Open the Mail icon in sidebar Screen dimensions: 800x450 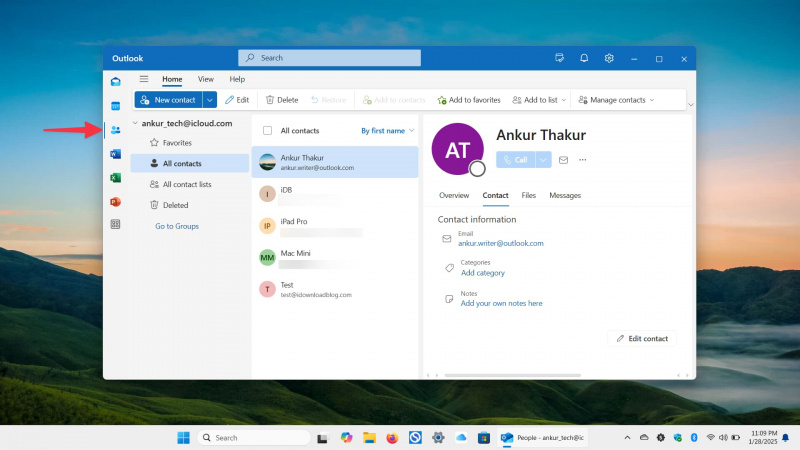(116, 82)
